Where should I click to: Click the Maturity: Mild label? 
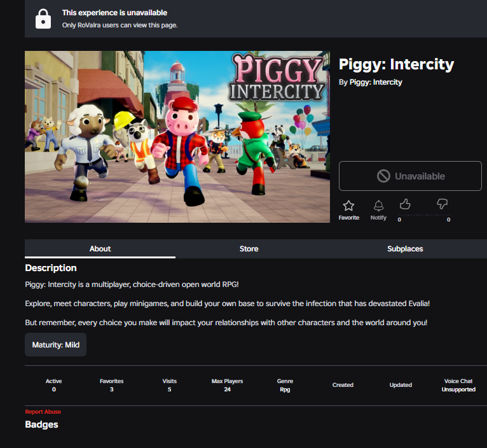[55, 345]
